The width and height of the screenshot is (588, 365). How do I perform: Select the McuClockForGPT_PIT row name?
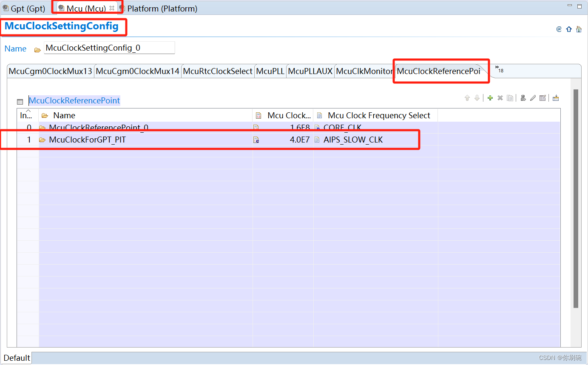[x=88, y=140]
